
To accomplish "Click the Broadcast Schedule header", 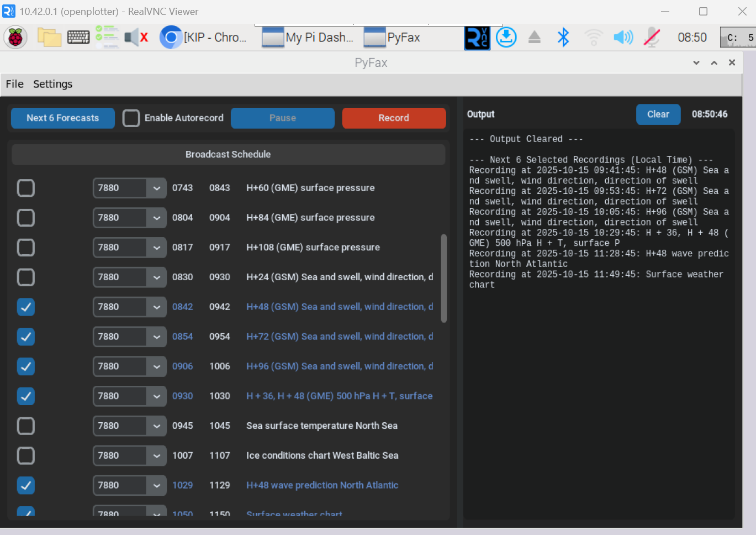I will 228,154.
